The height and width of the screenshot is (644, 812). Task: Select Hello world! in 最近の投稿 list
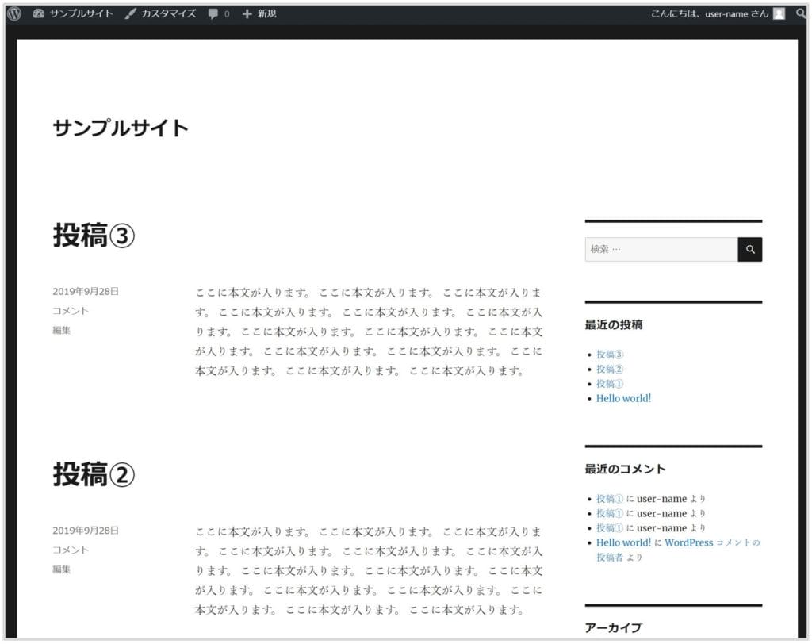point(623,398)
